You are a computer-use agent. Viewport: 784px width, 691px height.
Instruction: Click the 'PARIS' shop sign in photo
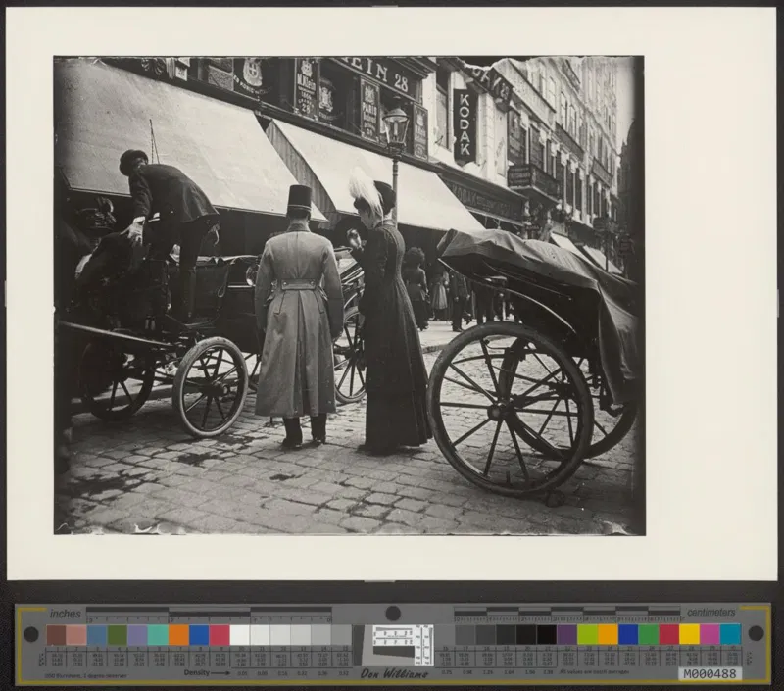pyautogui.click(x=370, y=111)
